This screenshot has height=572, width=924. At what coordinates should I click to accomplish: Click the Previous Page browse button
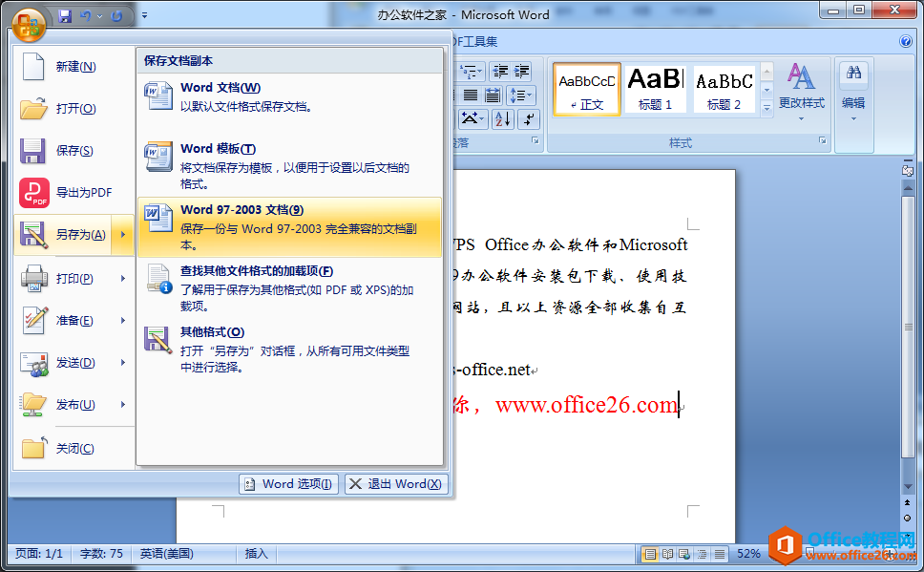click(x=908, y=502)
